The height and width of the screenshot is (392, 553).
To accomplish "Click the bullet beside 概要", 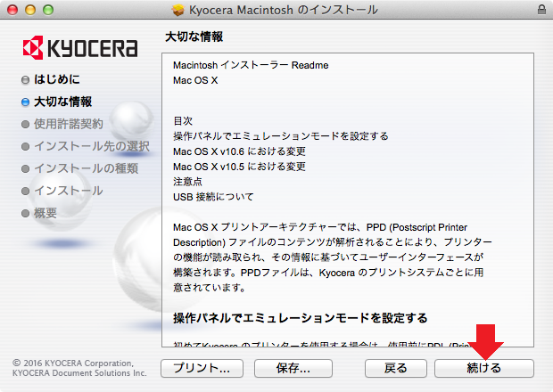I will coord(25,214).
